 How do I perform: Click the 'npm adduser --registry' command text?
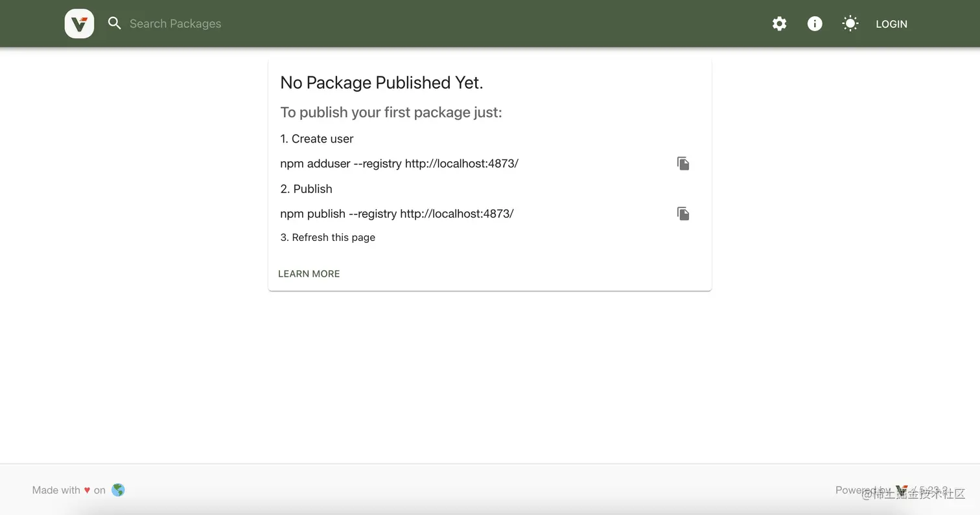click(x=399, y=164)
